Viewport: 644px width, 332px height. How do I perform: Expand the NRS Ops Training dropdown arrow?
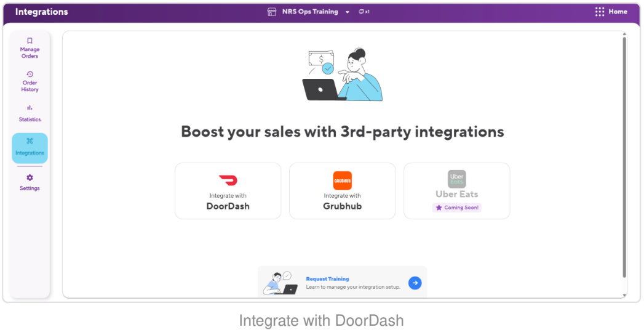(x=348, y=12)
